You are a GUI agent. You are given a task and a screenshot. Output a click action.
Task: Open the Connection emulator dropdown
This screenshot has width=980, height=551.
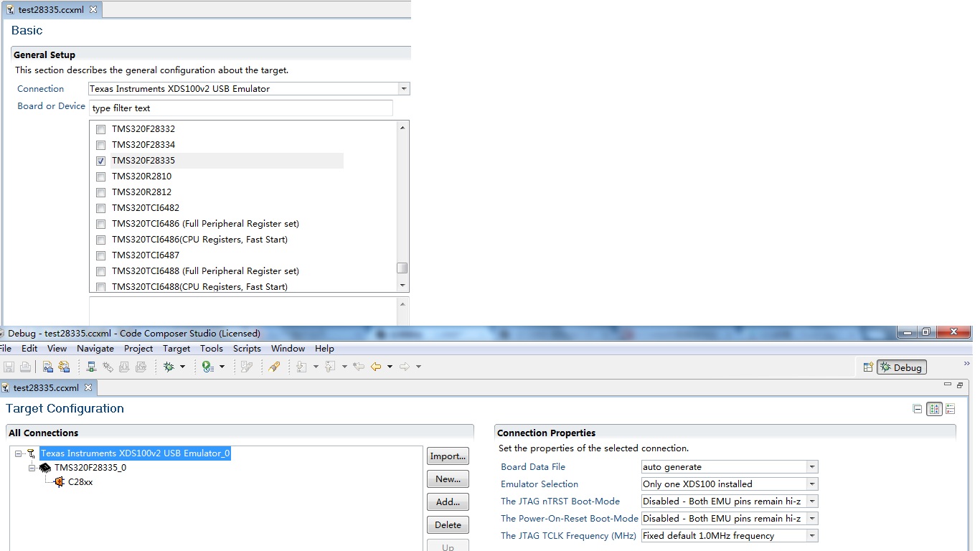tap(404, 89)
